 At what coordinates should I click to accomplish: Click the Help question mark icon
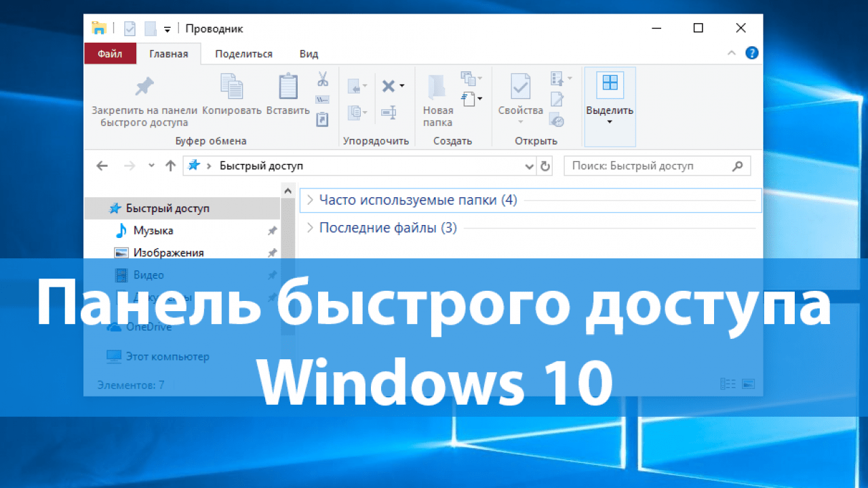pyautogui.click(x=751, y=53)
